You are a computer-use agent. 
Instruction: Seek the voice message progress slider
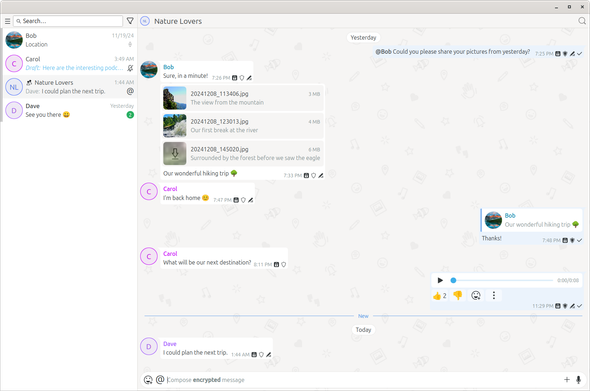503,280
